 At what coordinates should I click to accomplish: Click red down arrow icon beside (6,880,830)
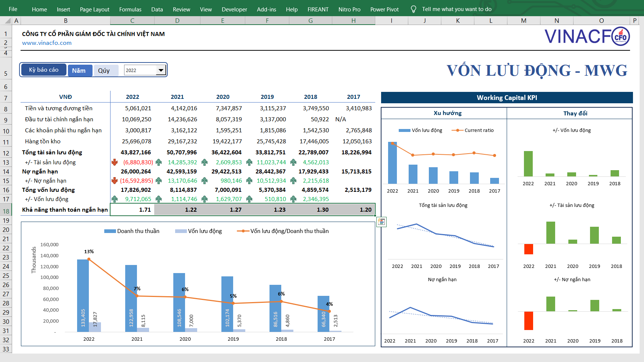[x=115, y=162]
